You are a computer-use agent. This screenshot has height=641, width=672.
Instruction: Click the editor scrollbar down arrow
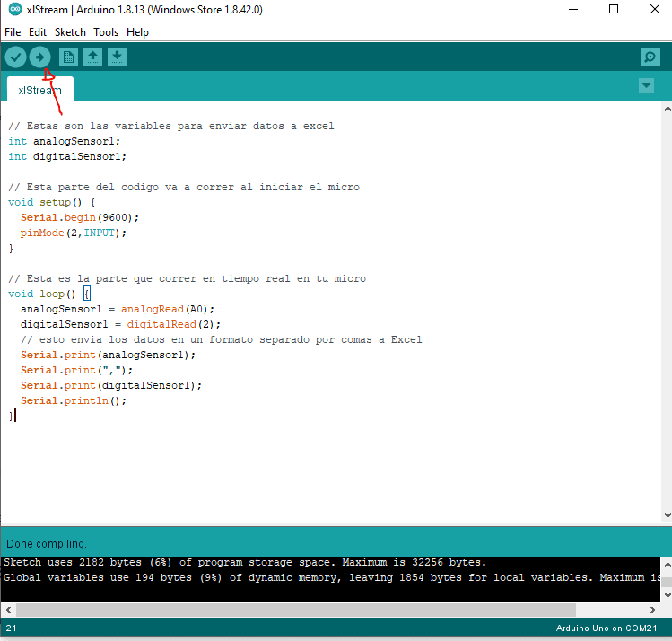click(668, 515)
